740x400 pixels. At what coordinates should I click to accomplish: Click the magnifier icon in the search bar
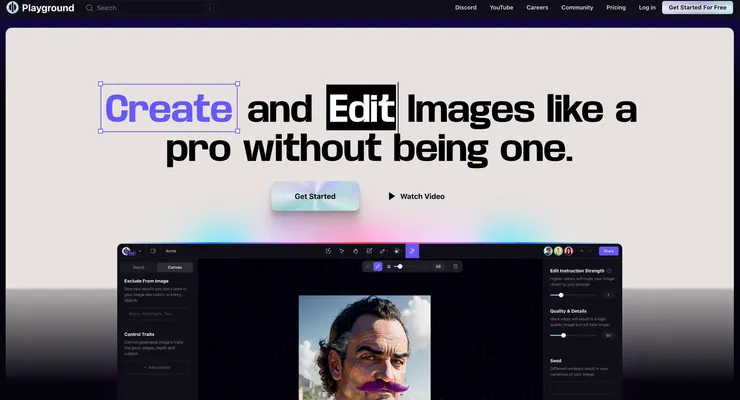pos(89,8)
